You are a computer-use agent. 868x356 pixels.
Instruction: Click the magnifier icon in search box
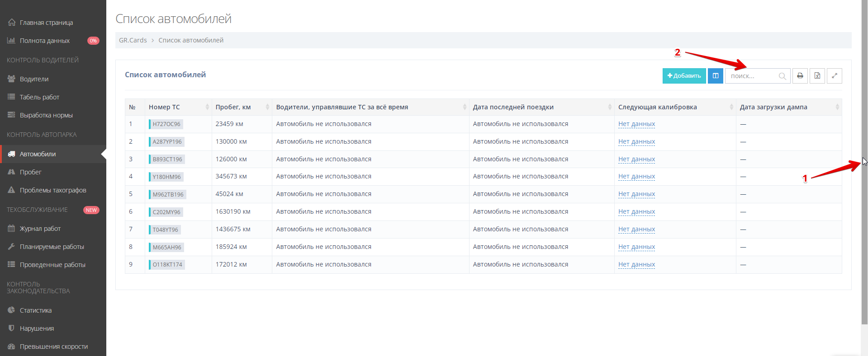782,76
